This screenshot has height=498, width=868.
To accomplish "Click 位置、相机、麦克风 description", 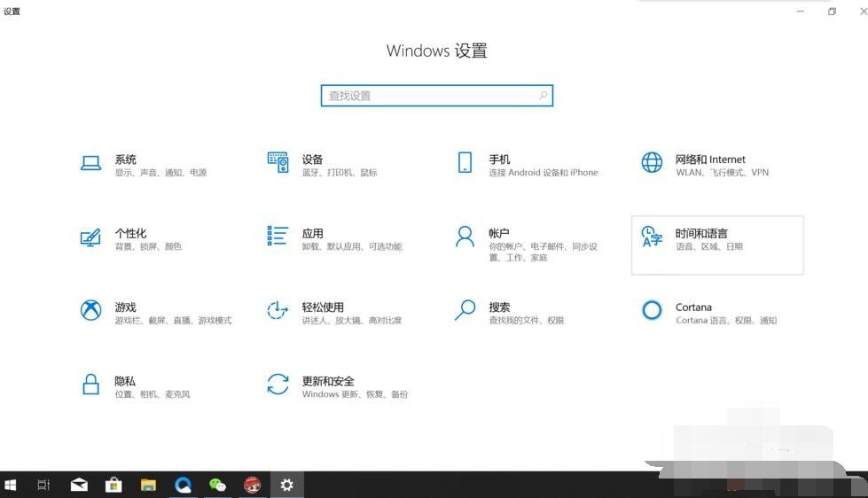I will click(x=152, y=394).
